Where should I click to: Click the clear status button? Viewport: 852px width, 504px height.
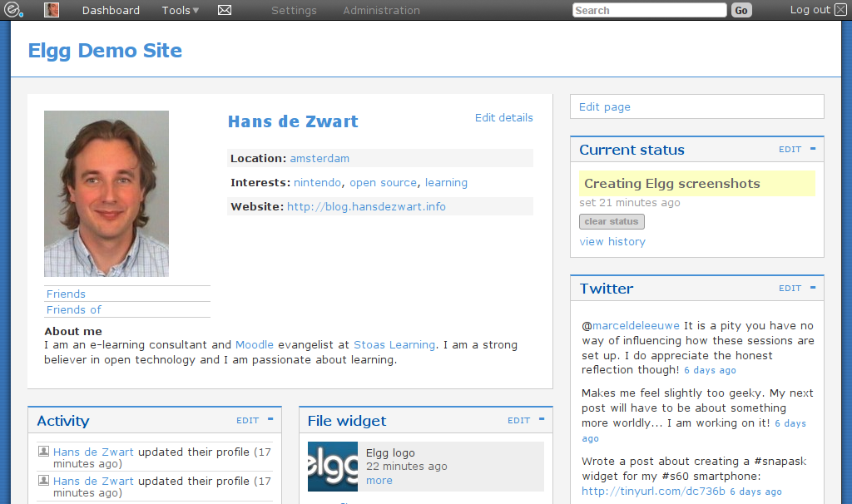pos(612,221)
